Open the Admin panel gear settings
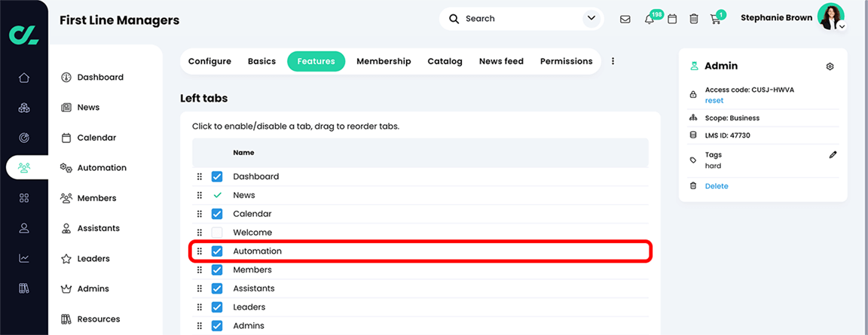The image size is (868, 335). 830,66
